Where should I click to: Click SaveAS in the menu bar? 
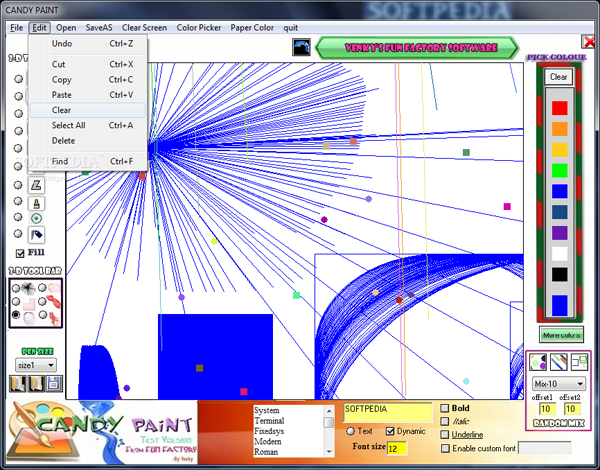click(99, 28)
